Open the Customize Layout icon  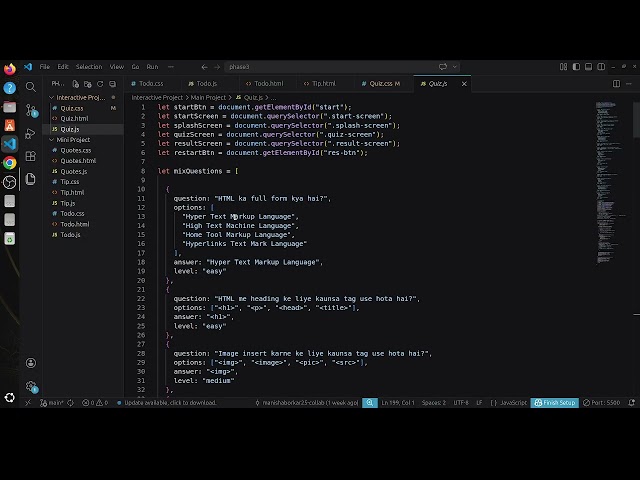click(563, 67)
